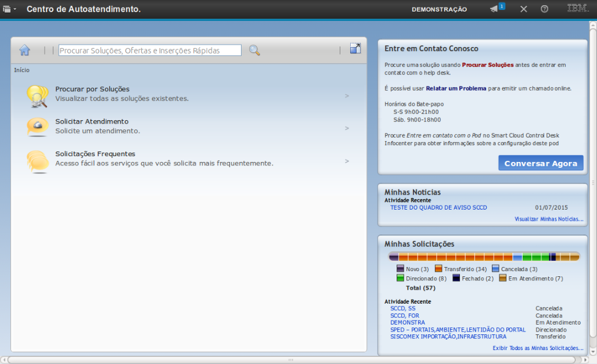Click the expand panel icon
This screenshot has height=364, width=597.
[355, 49]
